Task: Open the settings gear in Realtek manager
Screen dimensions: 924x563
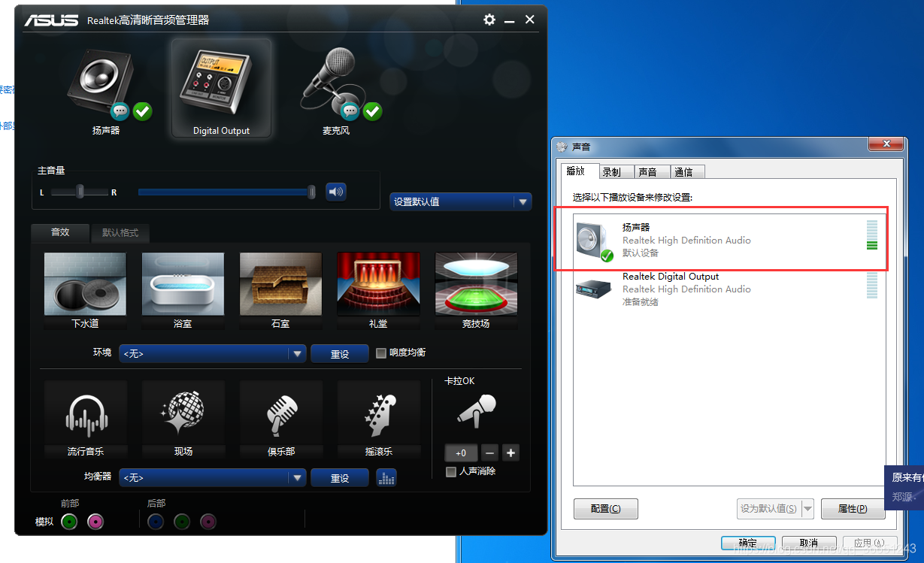Action: pyautogui.click(x=489, y=20)
